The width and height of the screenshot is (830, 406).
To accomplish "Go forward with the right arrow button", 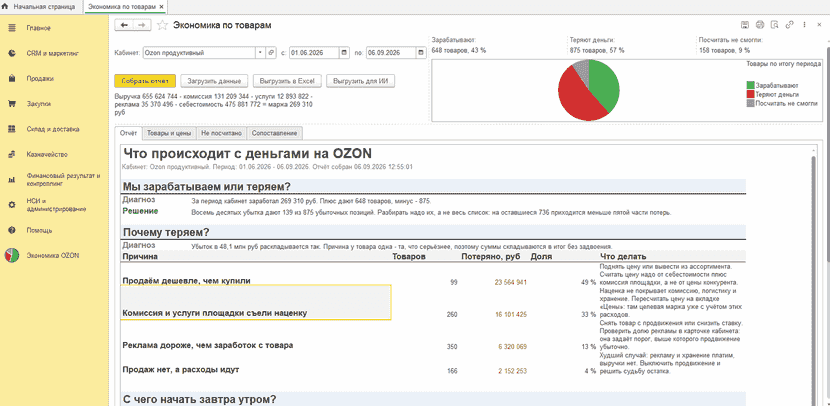I will (x=142, y=25).
